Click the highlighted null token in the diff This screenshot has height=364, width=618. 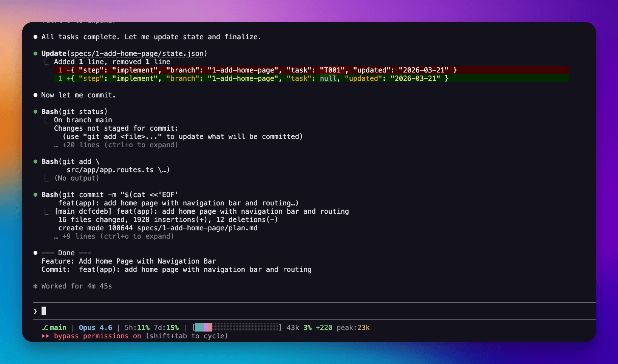pos(328,78)
